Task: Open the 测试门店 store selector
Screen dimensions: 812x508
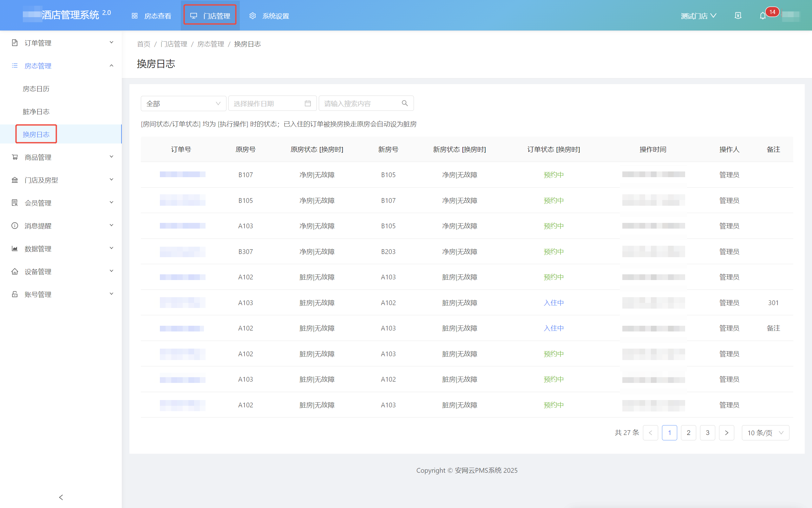Action: [x=698, y=16]
